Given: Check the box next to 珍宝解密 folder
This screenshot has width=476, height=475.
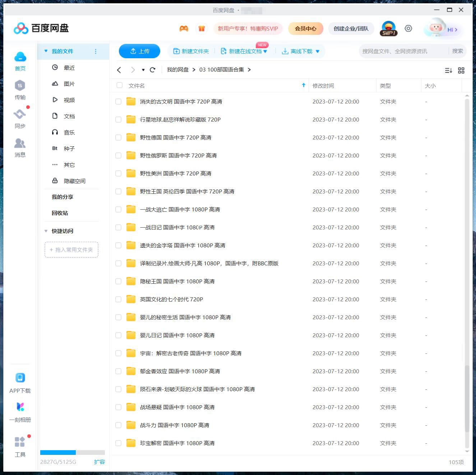Looking at the screenshot, I should (118, 443).
